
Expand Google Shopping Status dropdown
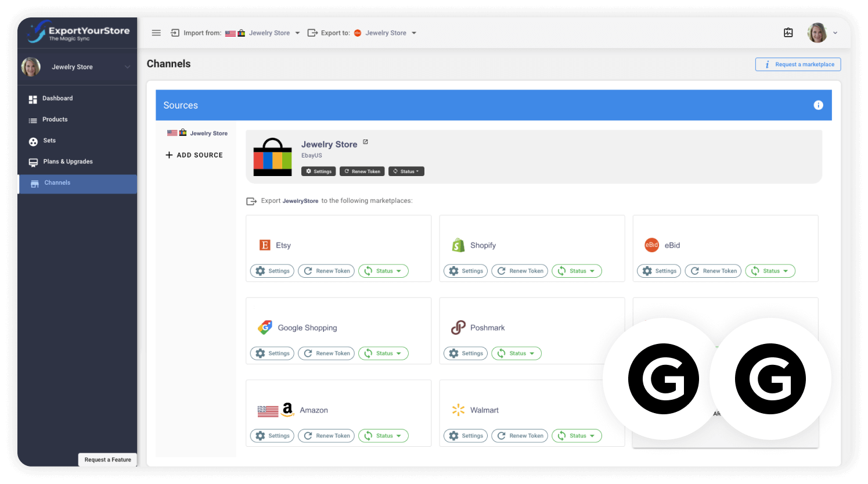point(383,353)
